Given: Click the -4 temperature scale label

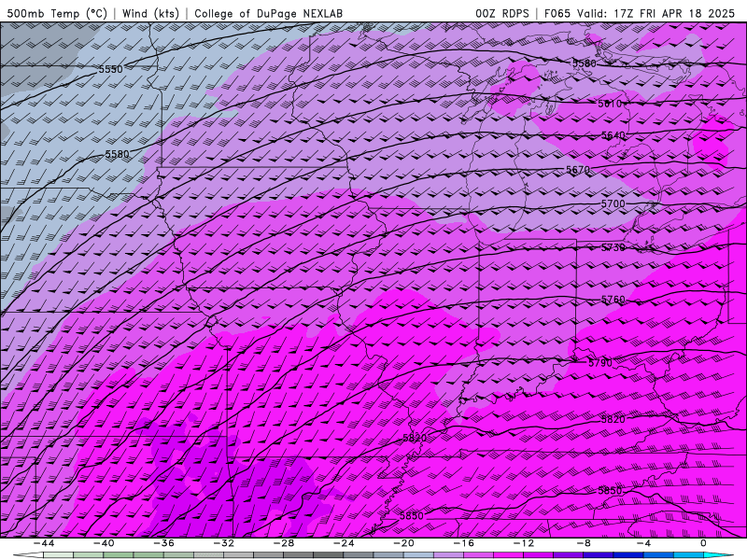Looking at the screenshot, I should point(643,544).
